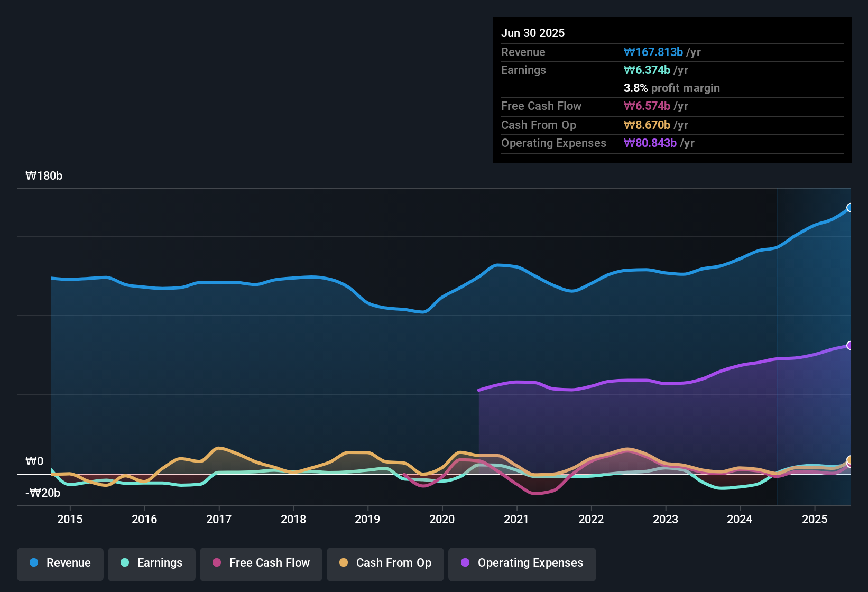Screen dimensions: 868x592
Task: Select the Revenue endpoint marker on the chart
Action: click(x=850, y=208)
